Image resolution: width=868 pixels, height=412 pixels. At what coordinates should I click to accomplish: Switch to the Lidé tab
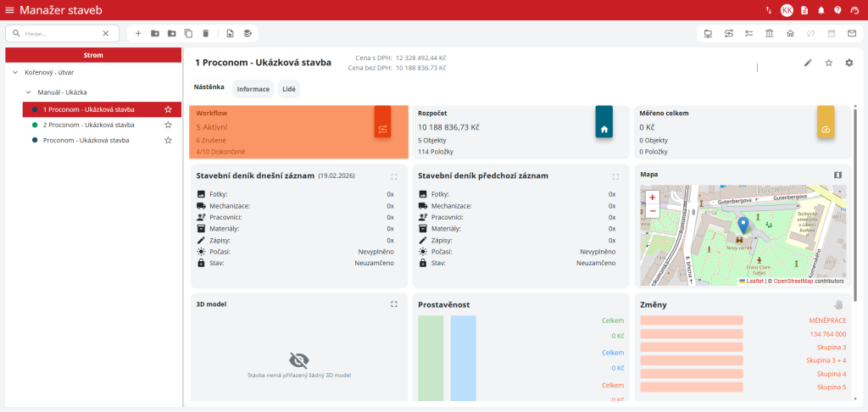click(288, 89)
